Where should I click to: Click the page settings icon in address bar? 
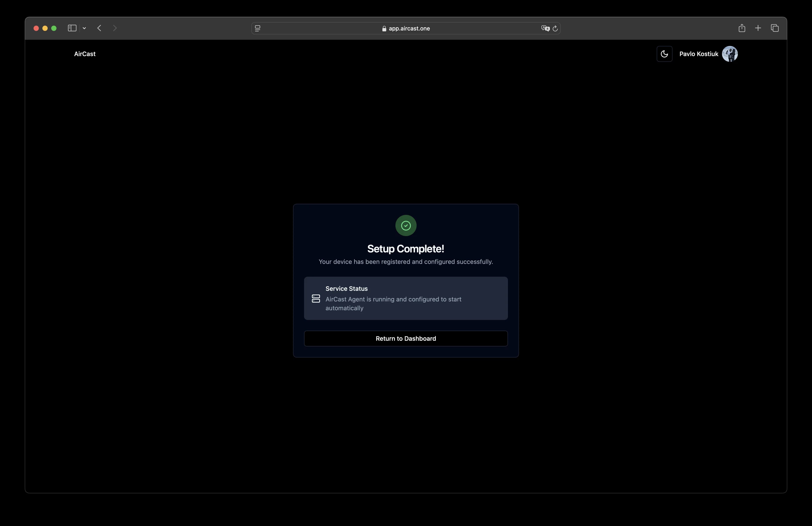click(258, 28)
